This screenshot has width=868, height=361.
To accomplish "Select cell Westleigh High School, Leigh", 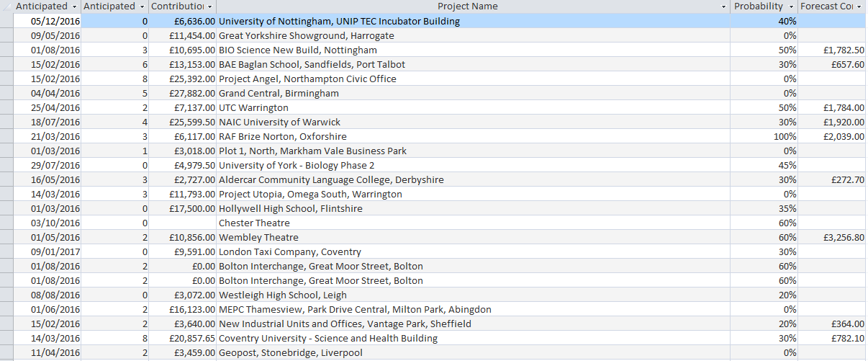I will (x=474, y=295).
